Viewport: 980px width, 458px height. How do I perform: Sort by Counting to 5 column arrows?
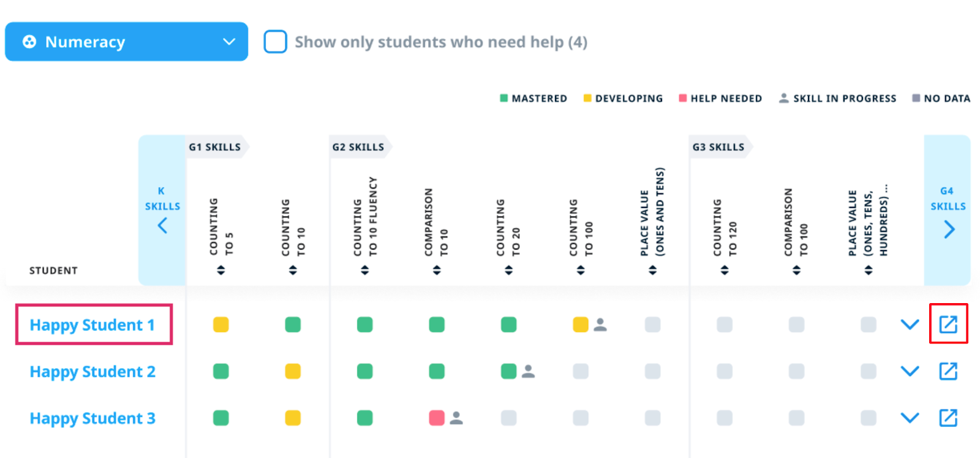click(x=221, y=270)
